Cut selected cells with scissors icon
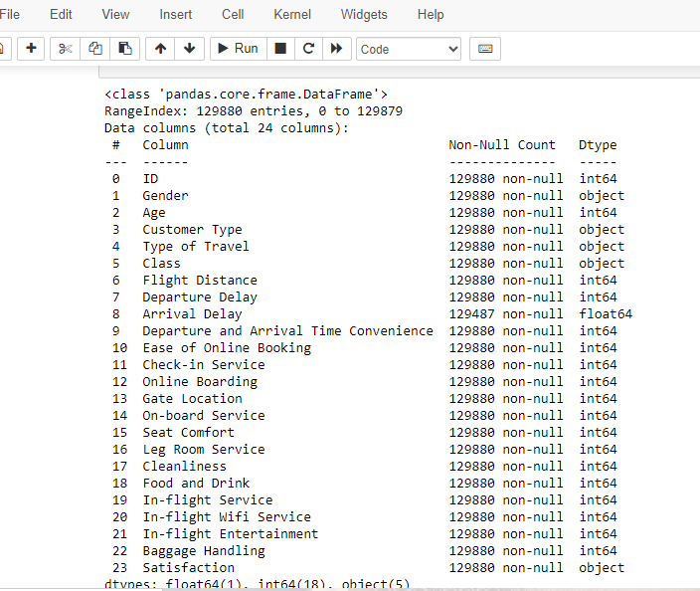Viewport: 700px width, 591px height. point(66,48)
